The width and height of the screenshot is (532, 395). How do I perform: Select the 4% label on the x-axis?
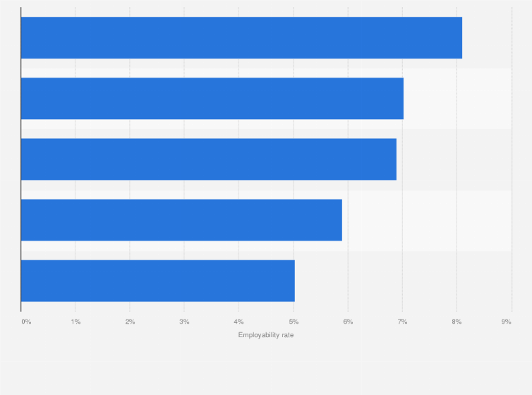[x=239, y=322]
